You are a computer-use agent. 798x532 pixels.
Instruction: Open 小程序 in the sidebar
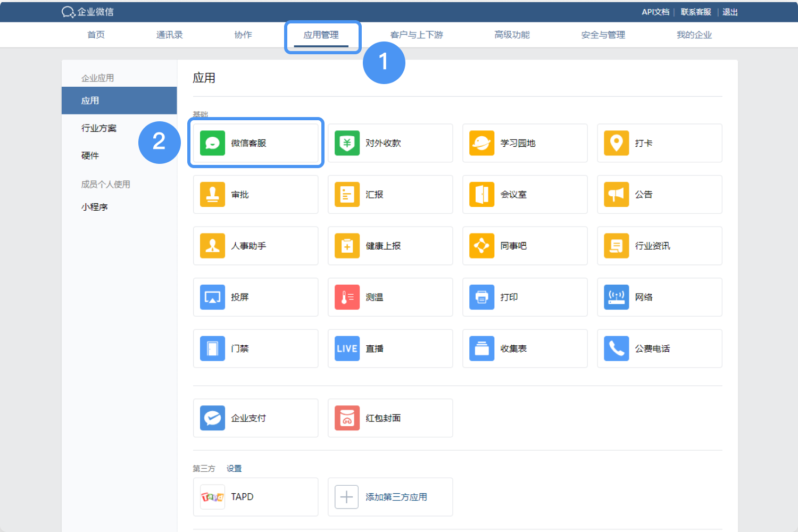(x=95, y=207)
